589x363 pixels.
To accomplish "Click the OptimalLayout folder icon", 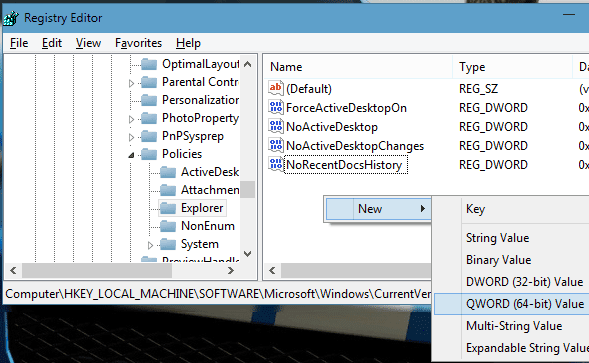I will 149,64.
